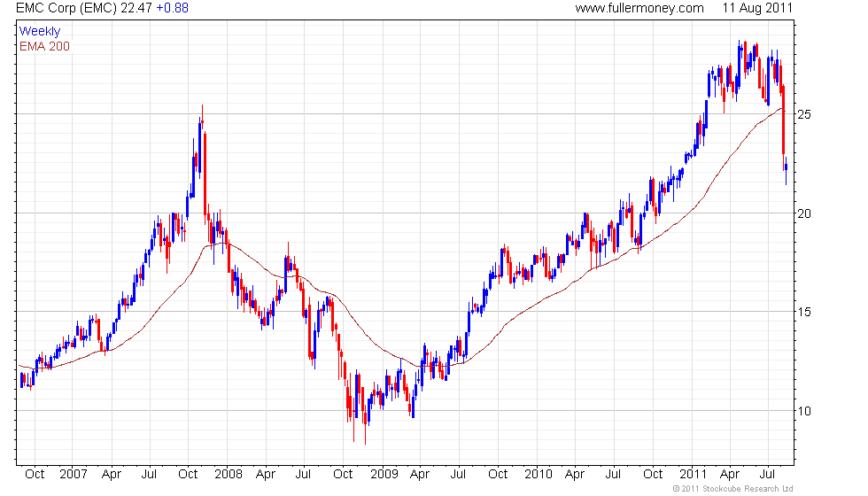Click the last Jul label after 2011
This screenshot has height=496, width=868.
click(767, 474)
